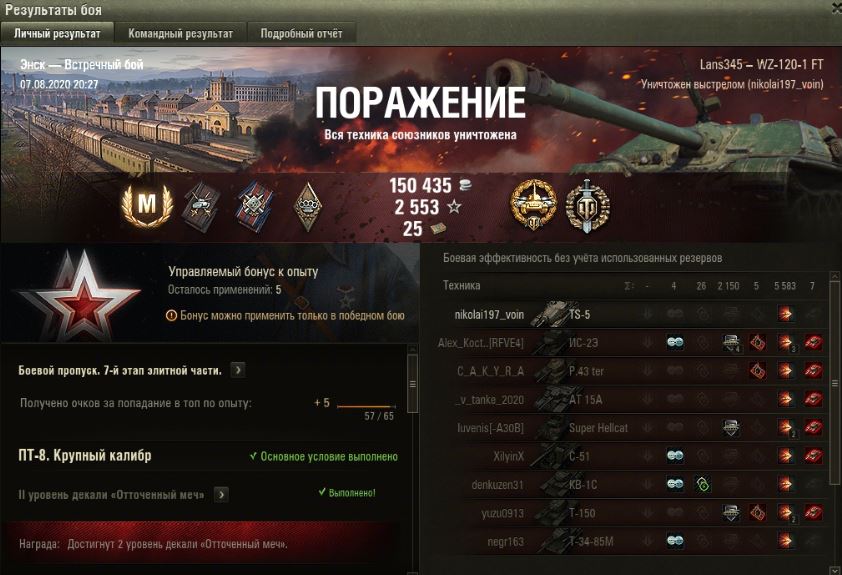
Task: Click the spotted binoculars icon in С-51 row
Action: [675, 456]
